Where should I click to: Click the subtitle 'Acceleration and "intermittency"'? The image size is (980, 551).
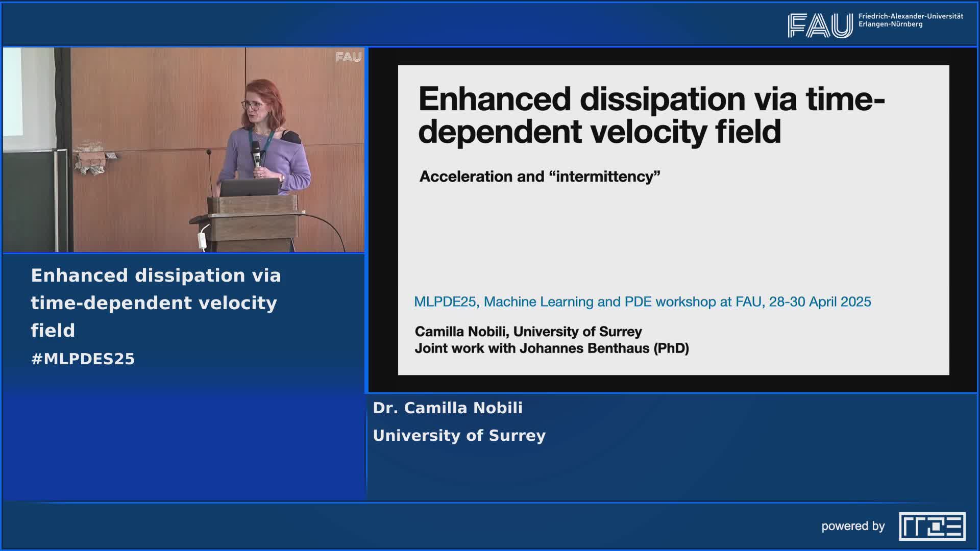[x=540, y=177]
